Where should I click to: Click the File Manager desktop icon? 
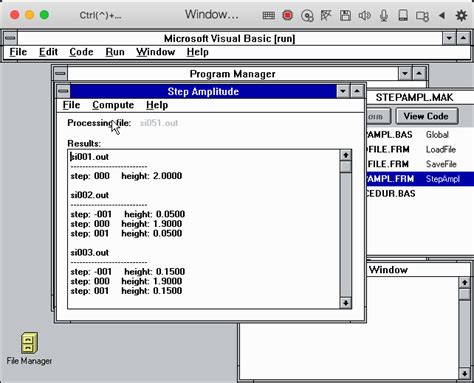tap(29, 348)
